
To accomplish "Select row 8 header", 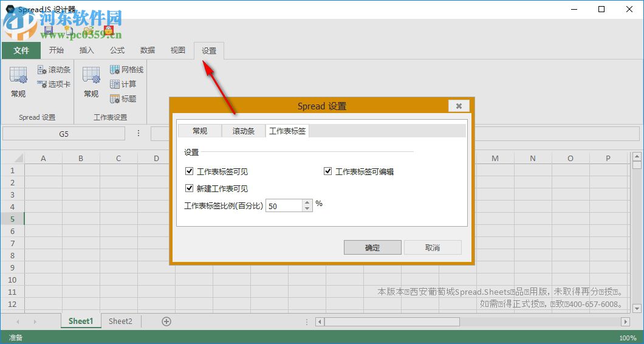I will pyautogui.click(x=12, y=255).
